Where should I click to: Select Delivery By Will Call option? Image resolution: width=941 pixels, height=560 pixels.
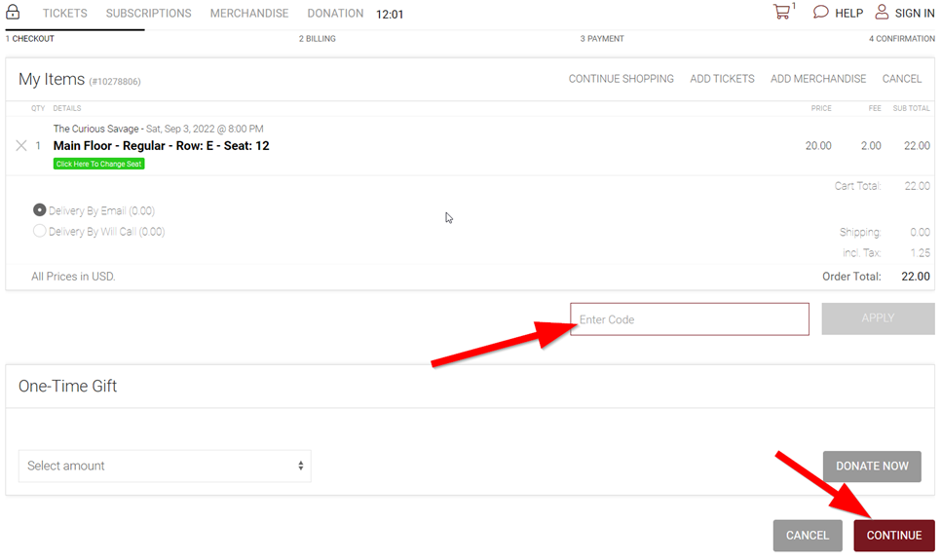[x=40, y=232]
